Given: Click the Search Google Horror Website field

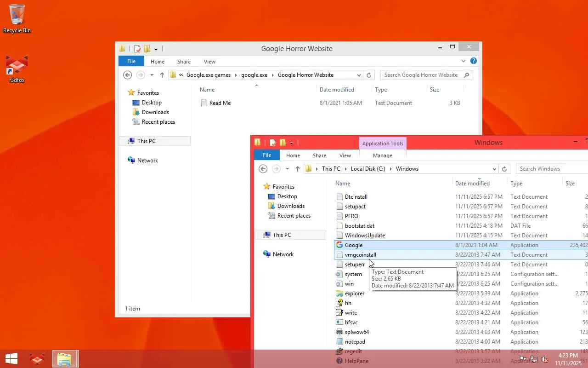Looking at the screenshot, I should click(x=426, y=75).
